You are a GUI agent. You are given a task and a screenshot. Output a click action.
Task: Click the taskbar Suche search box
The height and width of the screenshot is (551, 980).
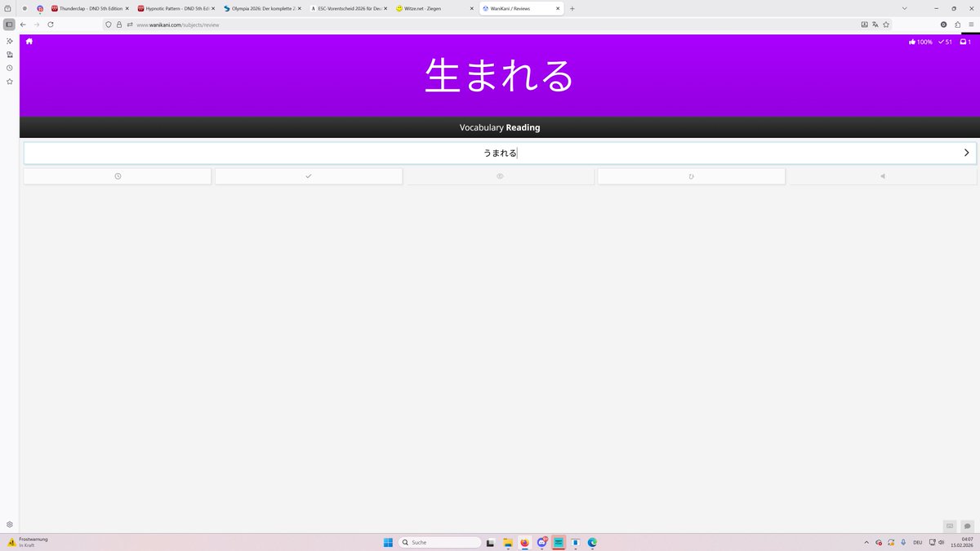point(439,542)
